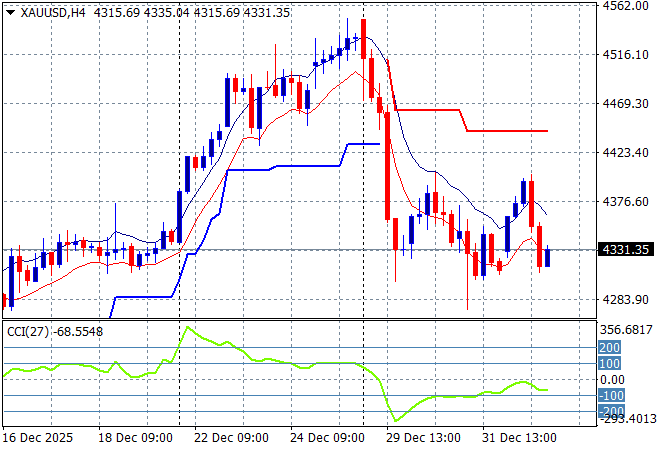Click the CCI -100 level label
This screenshot has width=660, height=450.
pyautogui.click(x=611, y=396)
